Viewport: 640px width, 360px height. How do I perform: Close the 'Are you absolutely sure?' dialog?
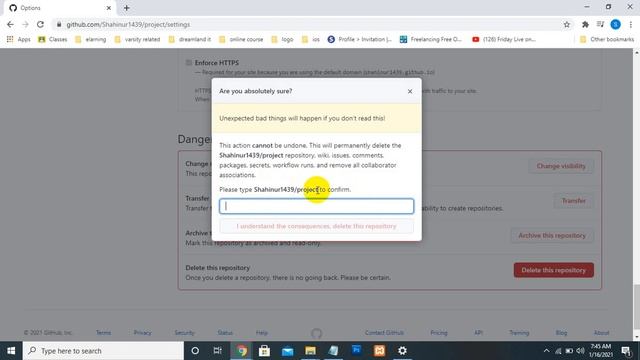(x=410, y=91)
